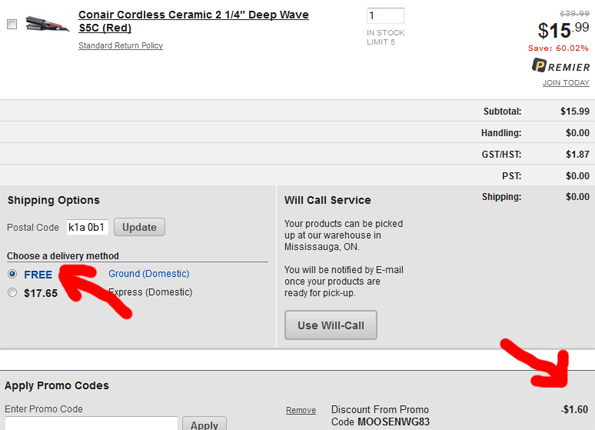The width and height of the screenshot is (595, 430).
Task: Click the PST amount $0.00
Action: (x=578, y=176)
